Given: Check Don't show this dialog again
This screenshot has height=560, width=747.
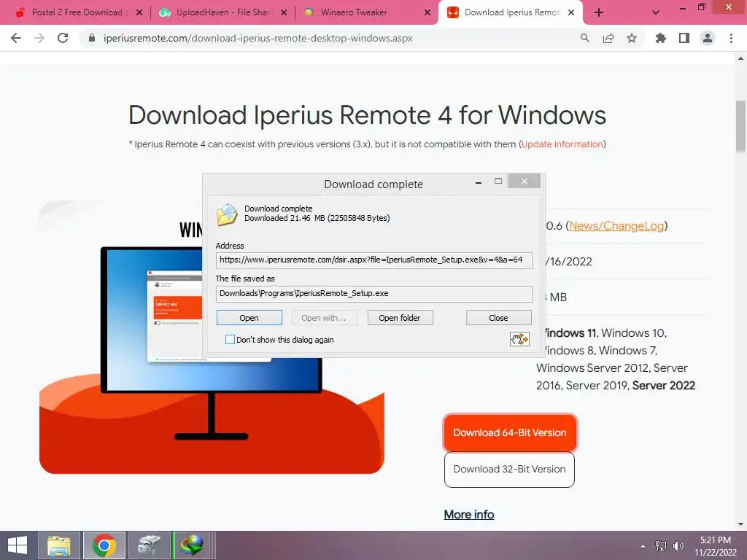Looking at the screenshot, I should coord(230,340).
